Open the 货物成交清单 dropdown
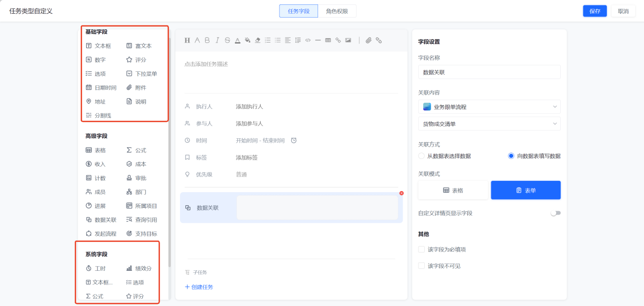 [489, 124]
